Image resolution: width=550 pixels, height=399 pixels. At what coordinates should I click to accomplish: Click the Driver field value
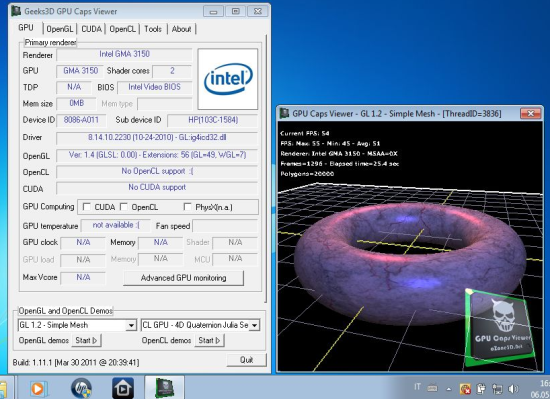coord(157,137)
